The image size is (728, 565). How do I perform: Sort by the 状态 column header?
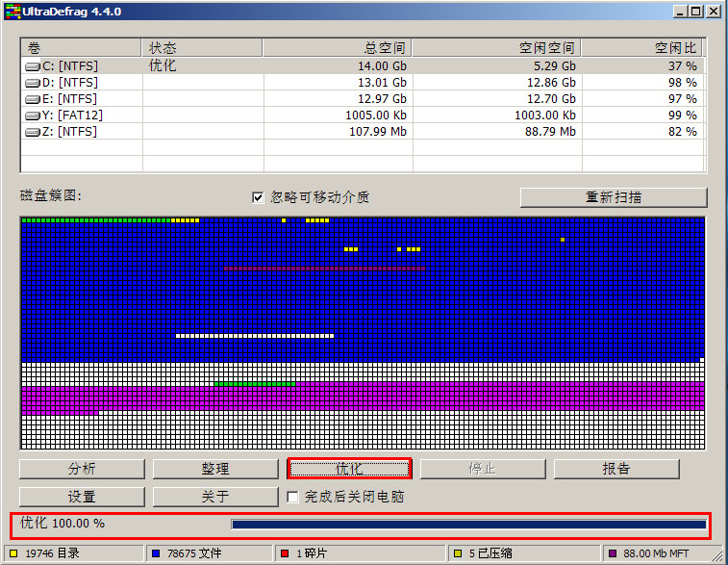tap(202, 48)
